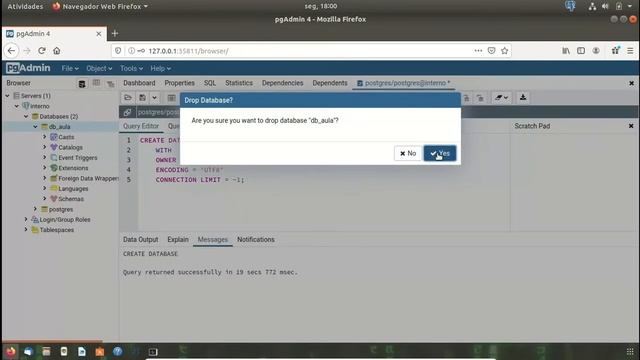Open Firefox home page
The width and height of the screenshot is (640, 360).
(57, 51)
